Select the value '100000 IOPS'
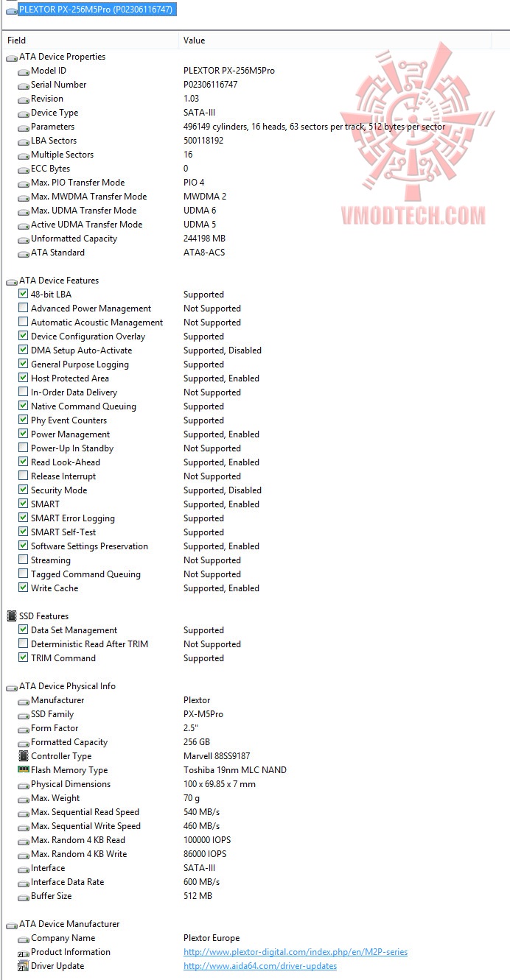Screen dimensions: 510x980 click(x=208, y=840)
